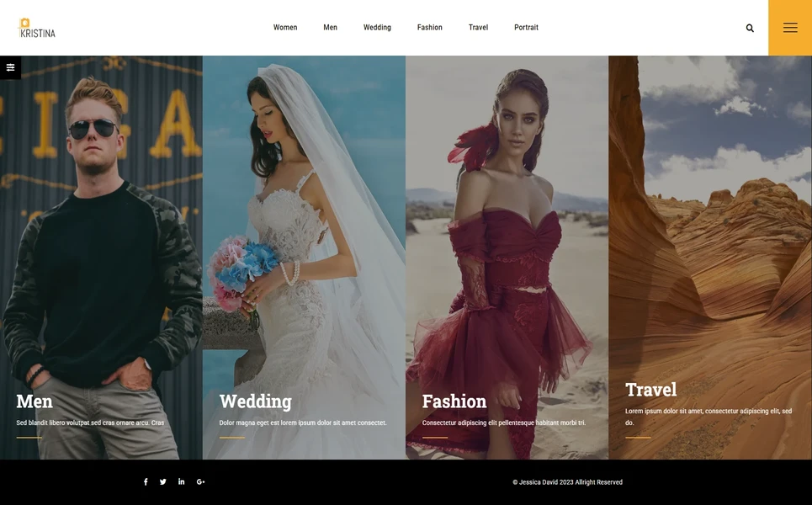Click the Kristina logo with camera icon

(38, 26)
